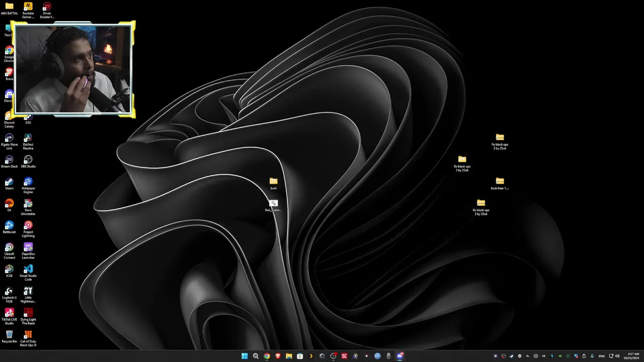Select the Little Nightmares shortcut
The width and height of the screenshot is (644, 362).
click(28, 295)
